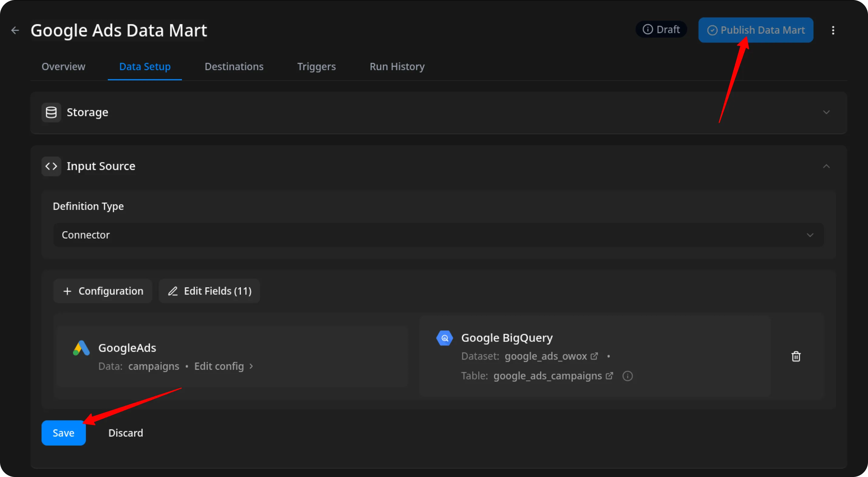Open Edit Fields to view the 11 fields
The width and height of the screenshot is (868, 477).
point(209,291)
